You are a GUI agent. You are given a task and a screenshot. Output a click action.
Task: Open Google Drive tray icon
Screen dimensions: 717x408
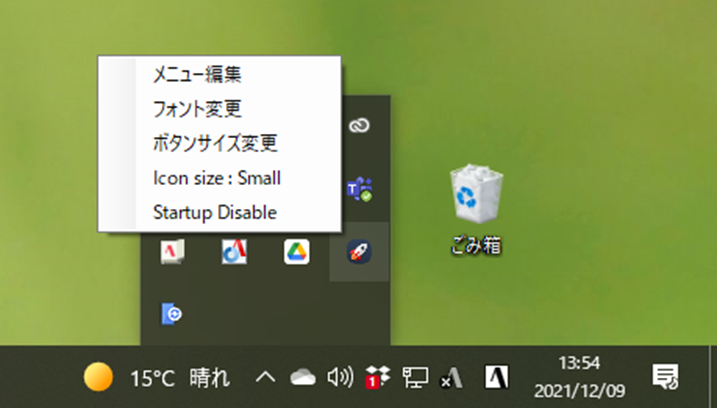[x=296, y=252]
